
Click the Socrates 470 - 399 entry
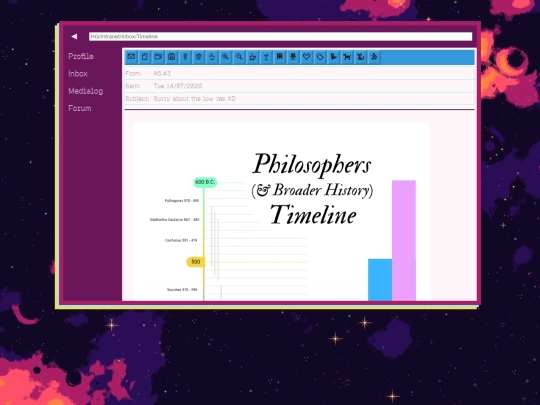coord(182,290)
